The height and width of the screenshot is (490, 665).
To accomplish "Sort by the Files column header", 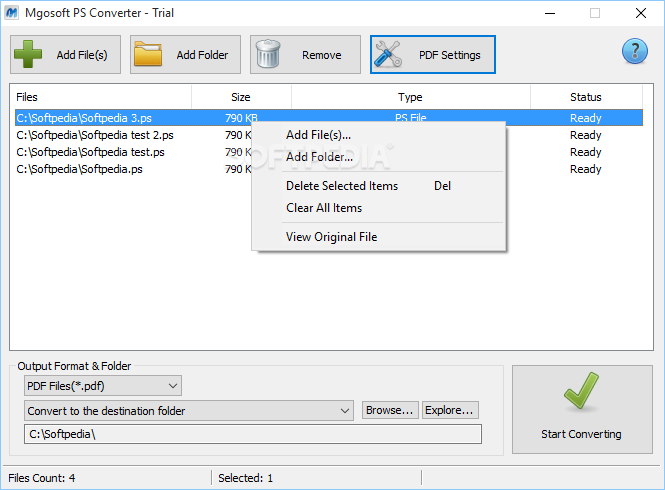I will click(101, 97).
